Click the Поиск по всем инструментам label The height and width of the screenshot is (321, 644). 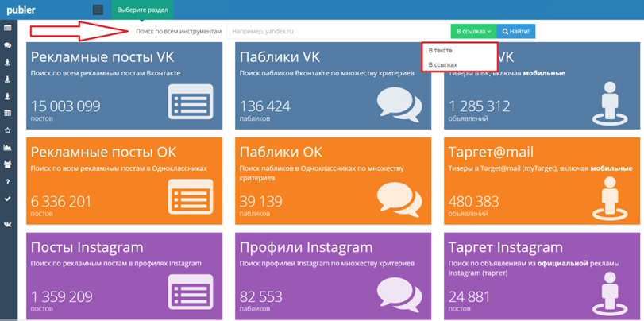179,31
